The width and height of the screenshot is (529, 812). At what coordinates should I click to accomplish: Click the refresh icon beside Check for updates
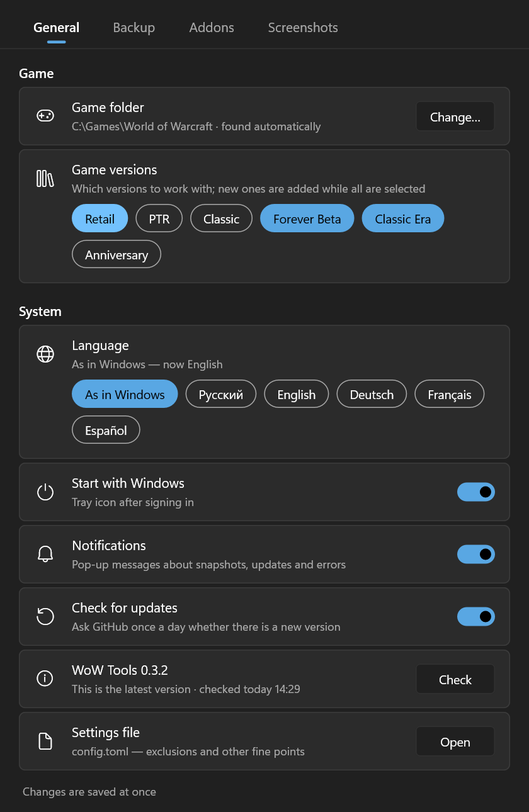(x=45, y=617)
